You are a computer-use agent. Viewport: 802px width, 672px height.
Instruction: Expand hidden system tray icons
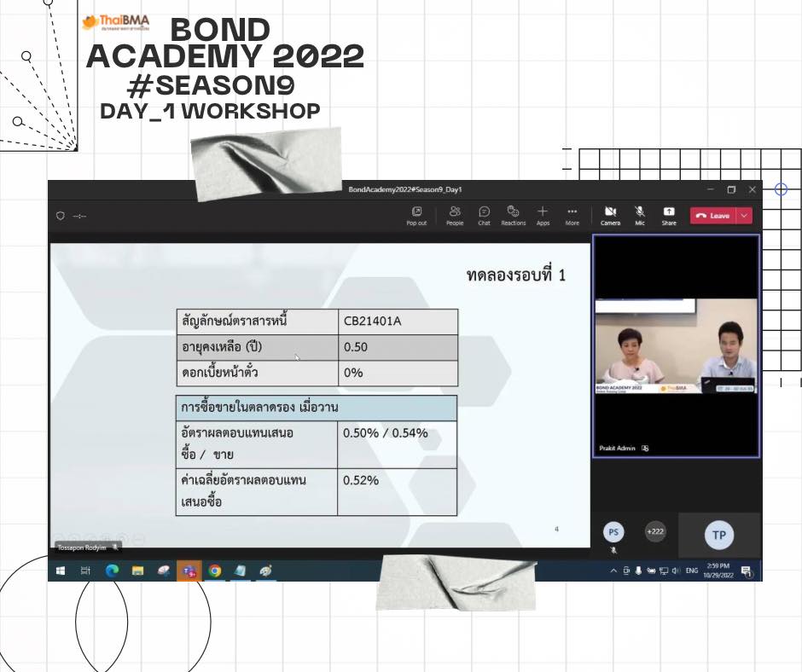click(613, 571)
